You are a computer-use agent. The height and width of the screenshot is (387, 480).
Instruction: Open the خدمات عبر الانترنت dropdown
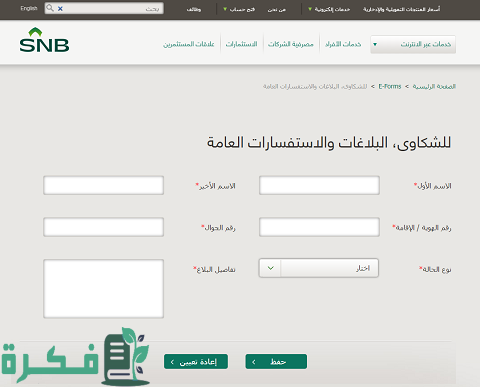(413, 44)
